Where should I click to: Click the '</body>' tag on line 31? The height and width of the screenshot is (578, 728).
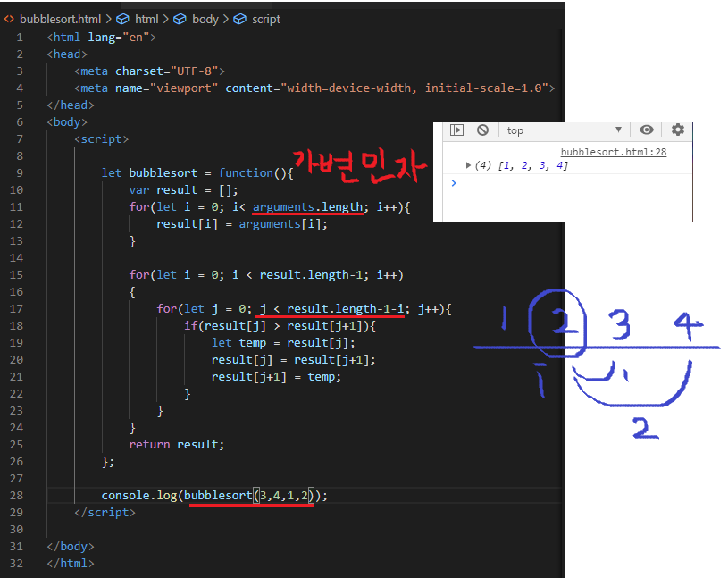tap(71, 546)
